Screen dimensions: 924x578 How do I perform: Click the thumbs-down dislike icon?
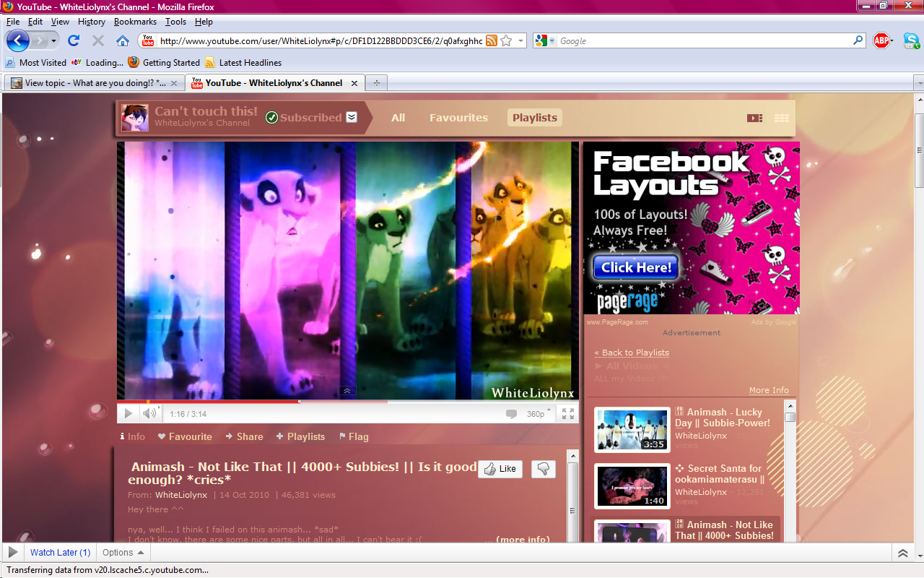pos(544,469)
